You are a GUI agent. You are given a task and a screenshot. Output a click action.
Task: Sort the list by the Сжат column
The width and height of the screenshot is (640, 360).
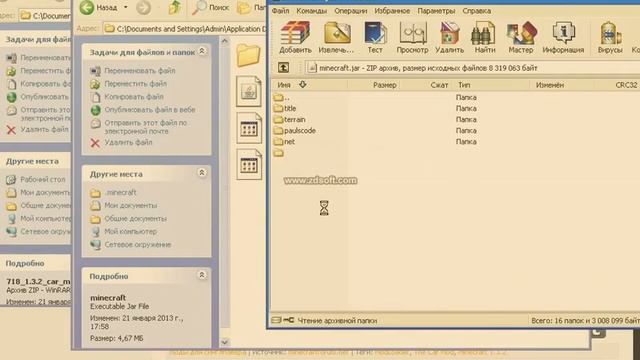click(426, 85)
